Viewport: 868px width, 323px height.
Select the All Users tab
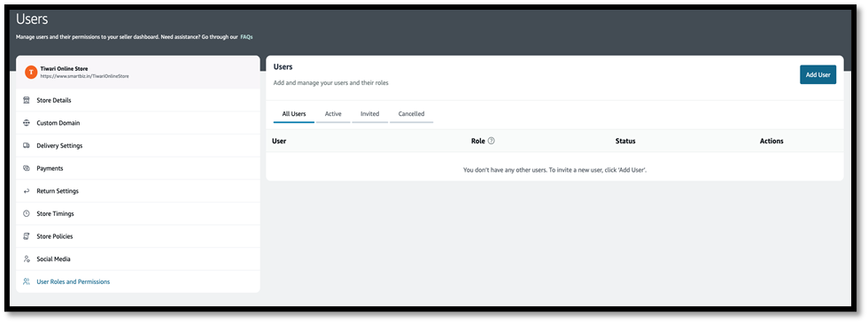[x=294, y=114]
